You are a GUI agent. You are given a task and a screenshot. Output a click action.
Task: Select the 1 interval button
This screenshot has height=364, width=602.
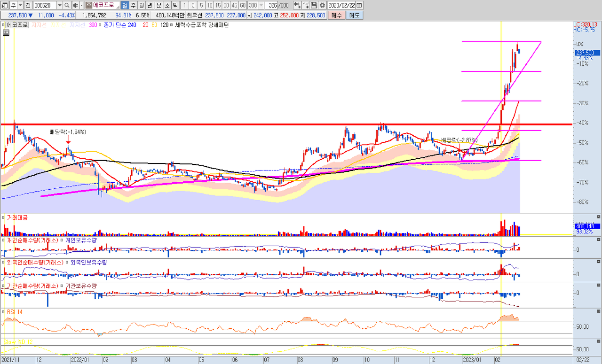[x=184, y=5]
